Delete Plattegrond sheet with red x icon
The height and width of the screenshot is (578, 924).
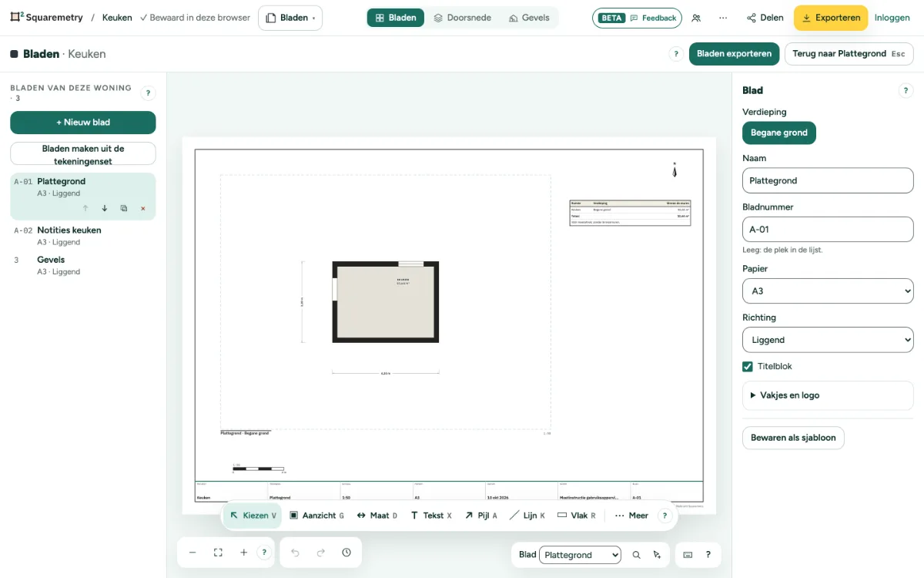click(143, 208)
